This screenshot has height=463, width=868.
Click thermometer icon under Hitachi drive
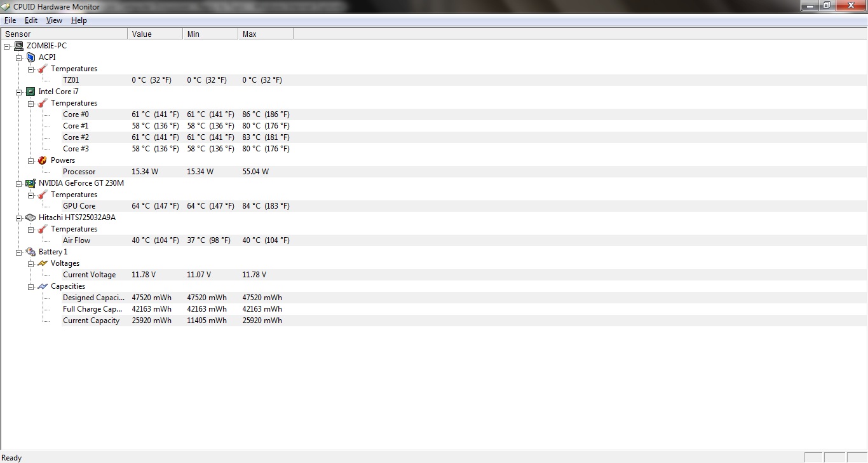pos(43,229)
